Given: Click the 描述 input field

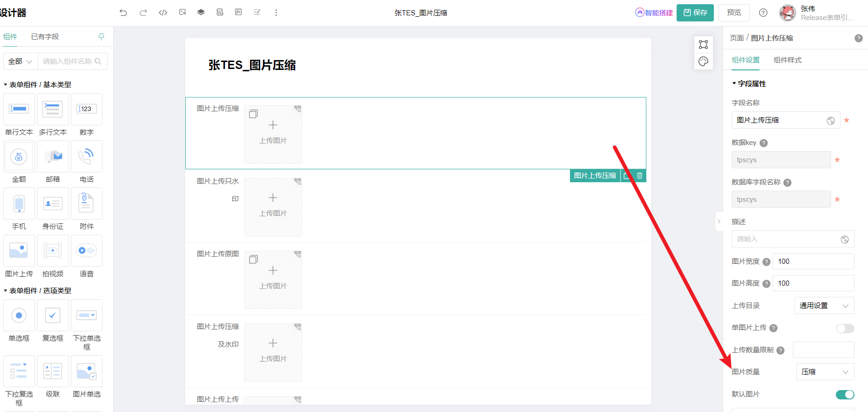Looking at the screenshot, I should click(793, 239).
